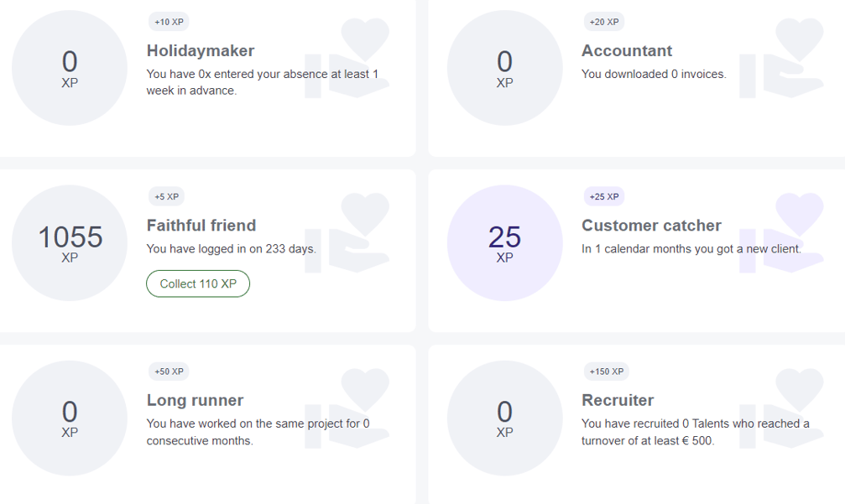845x504 pixels.
Task: Click the +150 XP Recruiter badge
Action: tap(606, 372)
